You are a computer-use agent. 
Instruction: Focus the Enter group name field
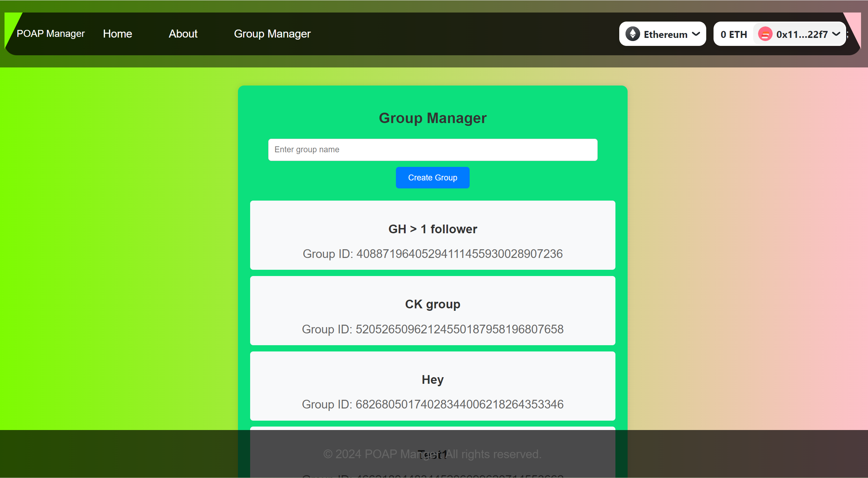tap(432, 149)
